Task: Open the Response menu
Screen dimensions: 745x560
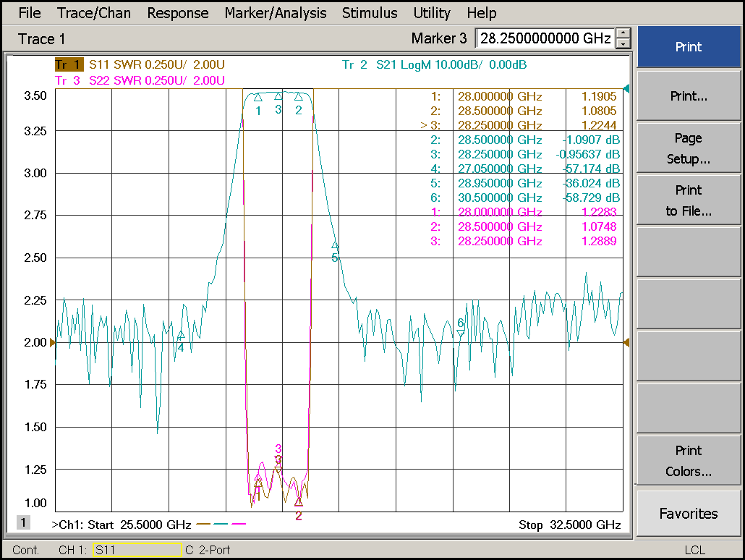Action: pyautogui.click(x=177, y=13)
